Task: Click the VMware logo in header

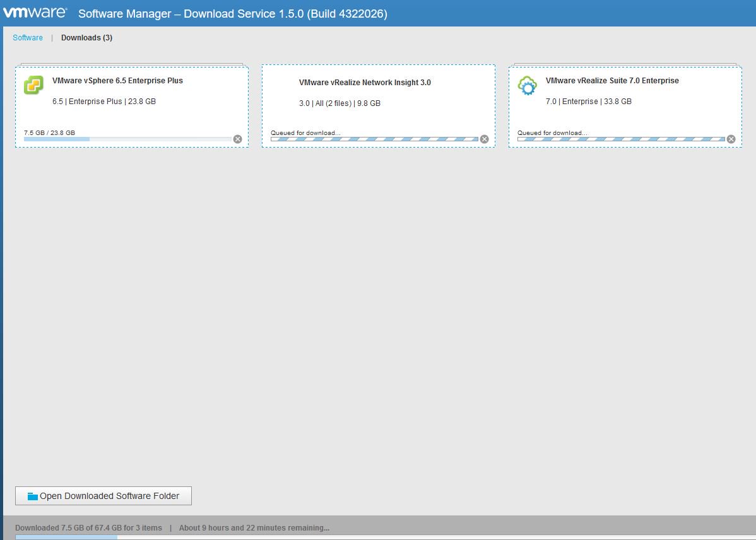Action: coord(35,13)
